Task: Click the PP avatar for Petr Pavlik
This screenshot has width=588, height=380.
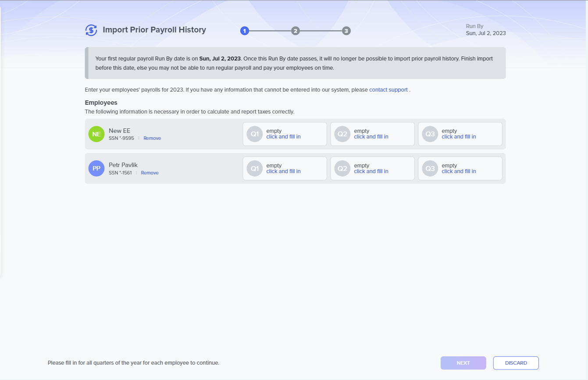Action: point(96,169)
